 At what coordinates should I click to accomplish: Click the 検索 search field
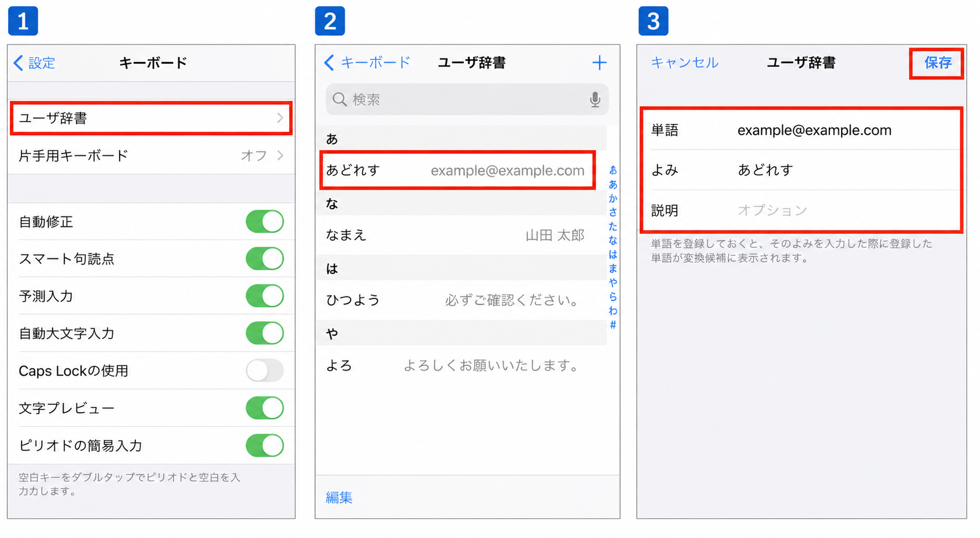[x=467, y=100]
